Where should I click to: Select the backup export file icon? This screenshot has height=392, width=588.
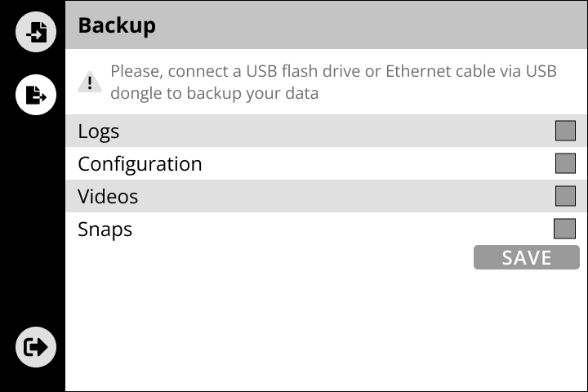(x=36, y=95)
